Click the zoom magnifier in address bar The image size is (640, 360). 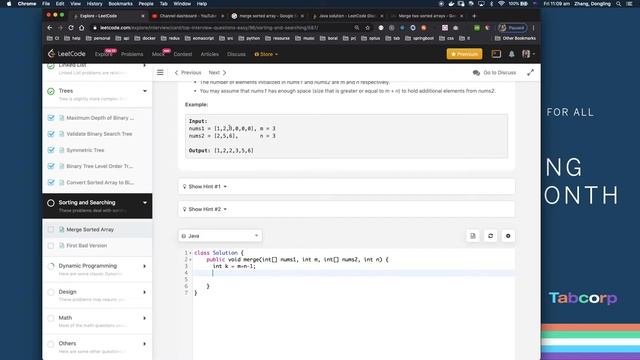tap(357, 28)
